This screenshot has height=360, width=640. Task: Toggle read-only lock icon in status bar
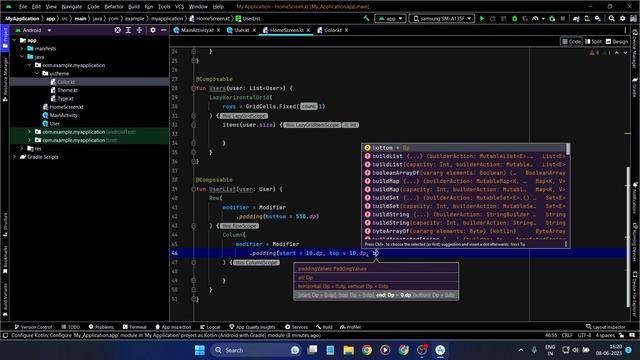point(621,335)
